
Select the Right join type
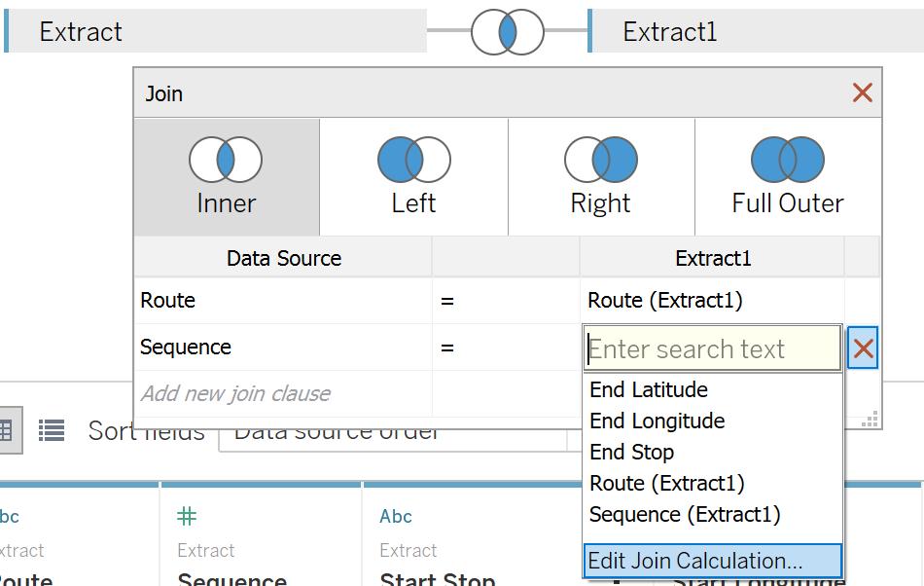click(600, 177)
